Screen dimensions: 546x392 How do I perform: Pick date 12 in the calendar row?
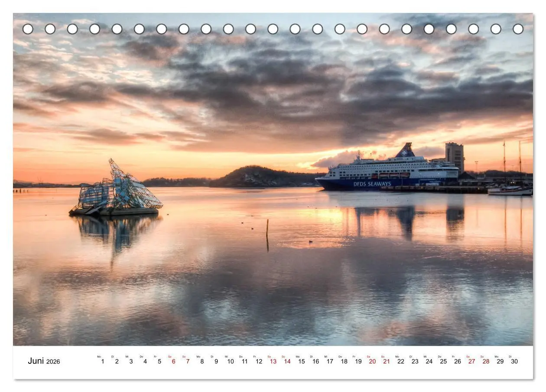tap(259, 361)
